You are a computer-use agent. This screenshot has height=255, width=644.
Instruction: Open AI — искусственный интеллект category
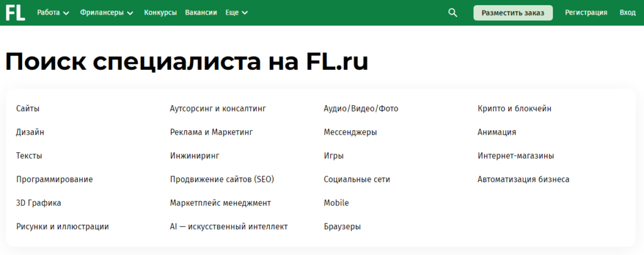(229, 227)
